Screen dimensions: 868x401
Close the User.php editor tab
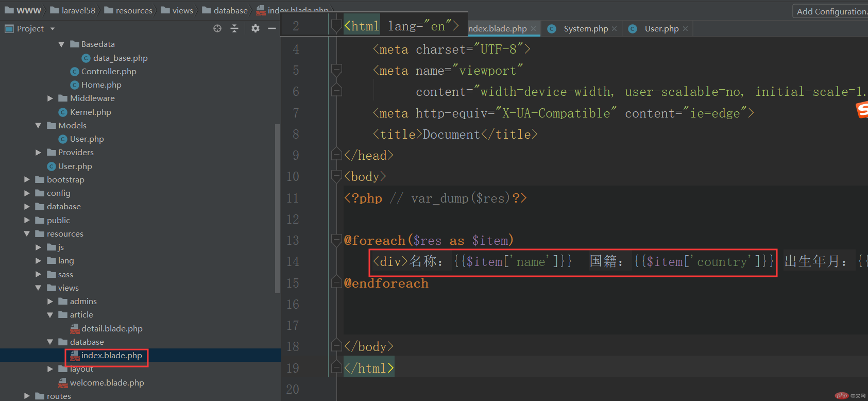[x=685, y=29]
